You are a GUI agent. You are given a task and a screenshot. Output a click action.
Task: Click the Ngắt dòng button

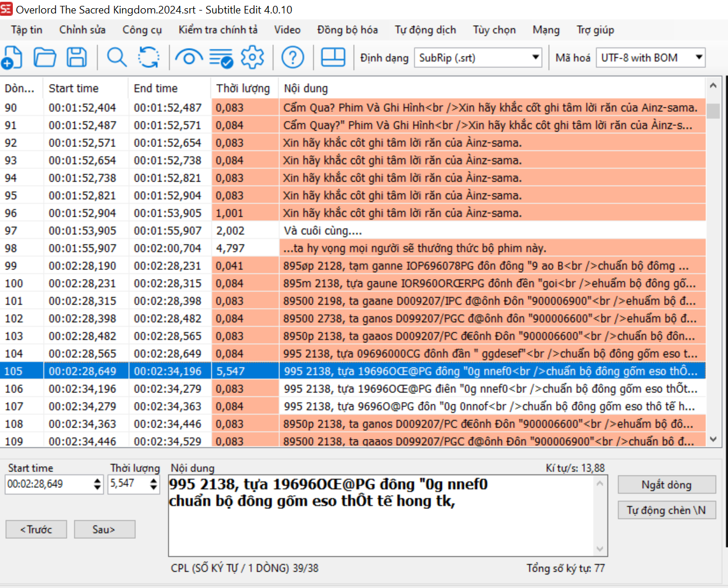(x=667, y=484)
